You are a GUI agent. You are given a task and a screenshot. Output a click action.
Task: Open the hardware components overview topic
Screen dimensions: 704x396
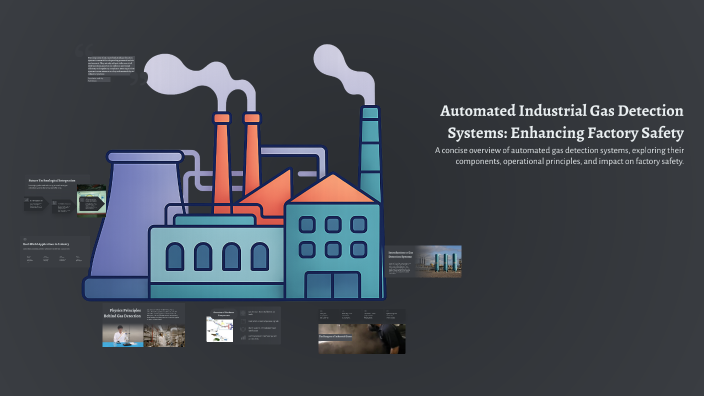pos(243,325)
